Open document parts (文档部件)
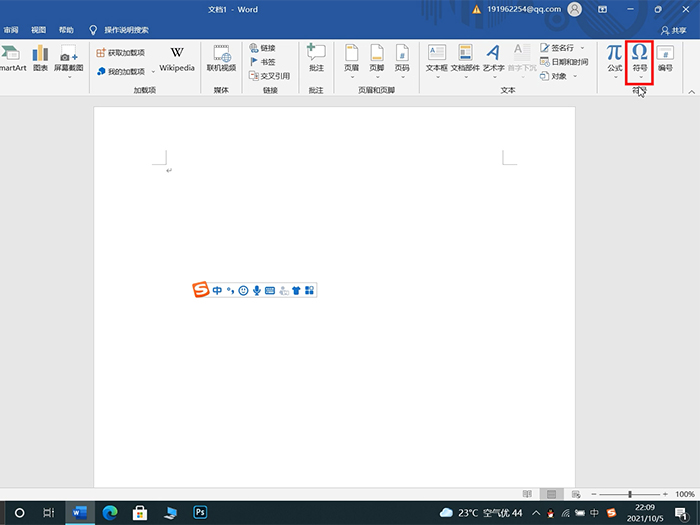The width and height of the screenshot is (700, 525). coord(465,62)
